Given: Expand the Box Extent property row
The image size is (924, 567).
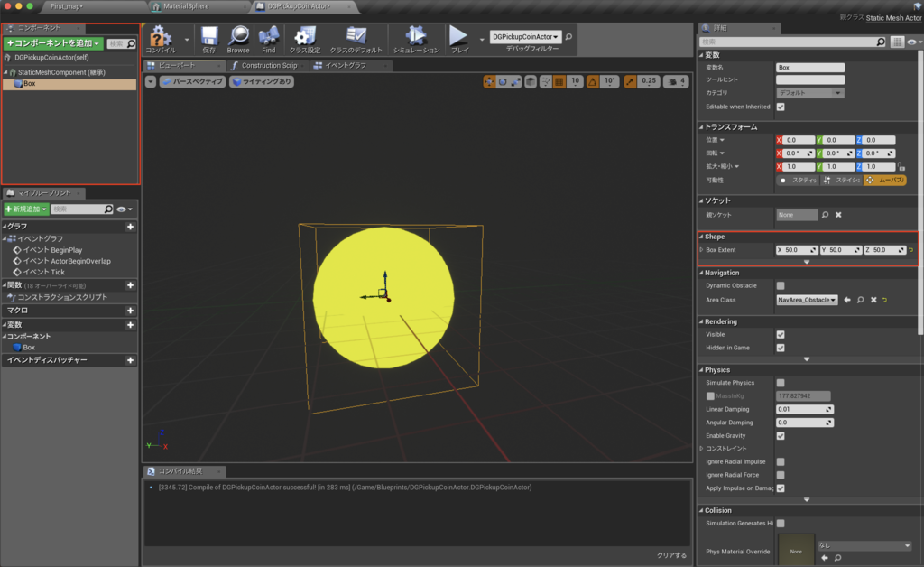Looking at the screenshot, I should tap(701, 250).
